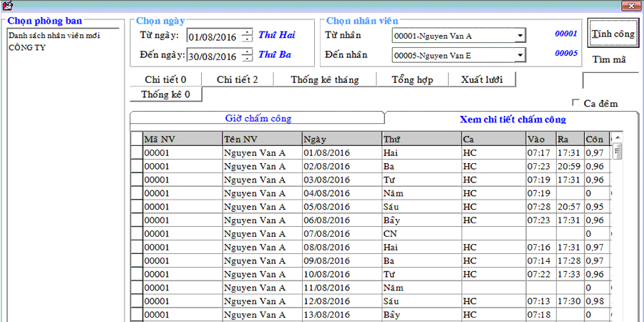Open the Từ nhân employee dropdown

(521, 36)
